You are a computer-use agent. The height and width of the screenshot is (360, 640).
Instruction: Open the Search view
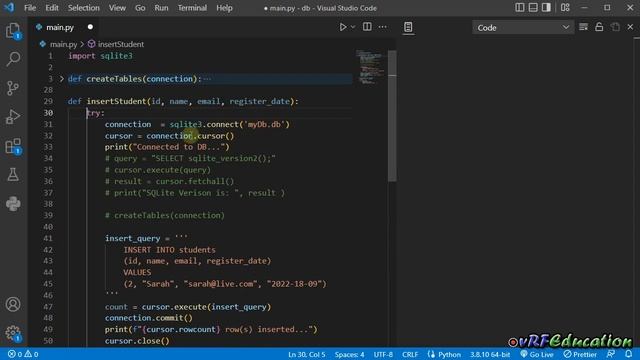[x=13, y=59]
